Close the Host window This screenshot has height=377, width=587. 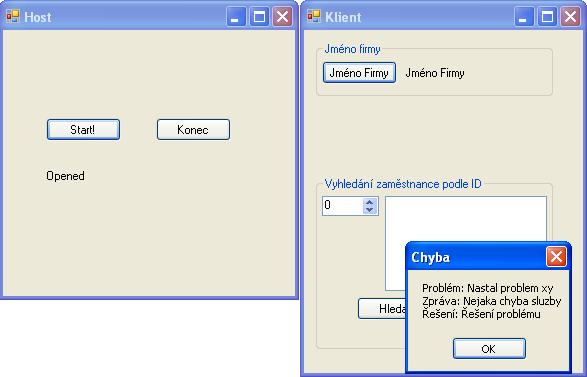click(x=282, y=17)
